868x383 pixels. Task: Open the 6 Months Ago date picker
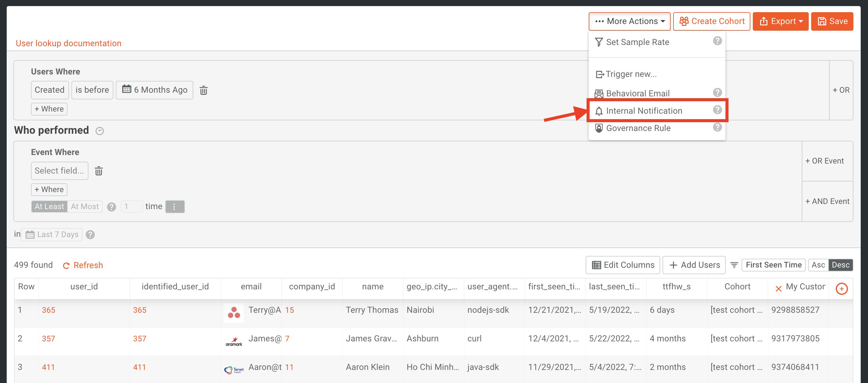[x=154, y=90]
